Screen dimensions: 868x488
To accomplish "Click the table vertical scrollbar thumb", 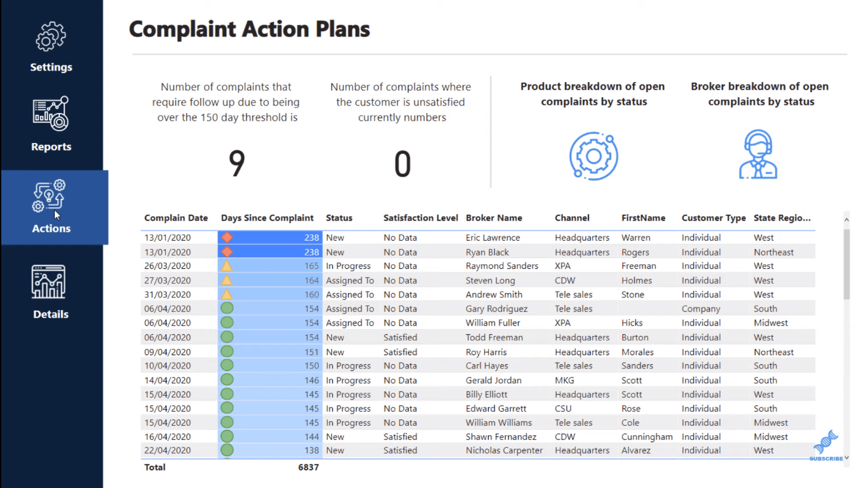I will click(846, 264).
